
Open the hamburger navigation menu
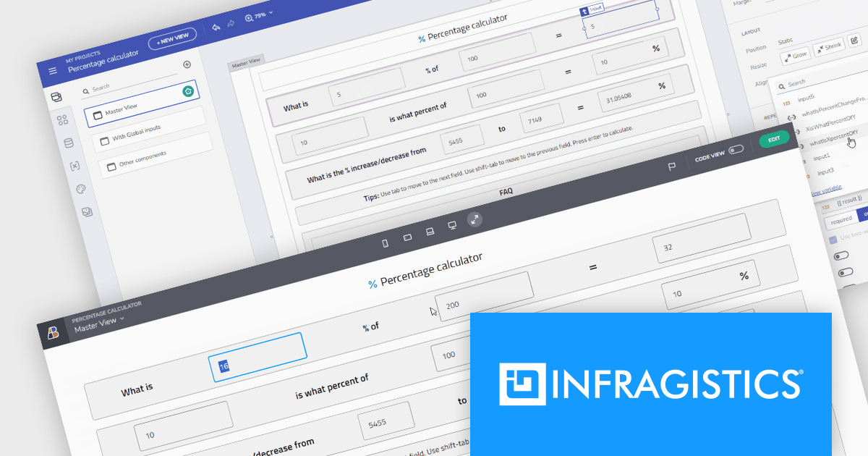click(52, 71)
